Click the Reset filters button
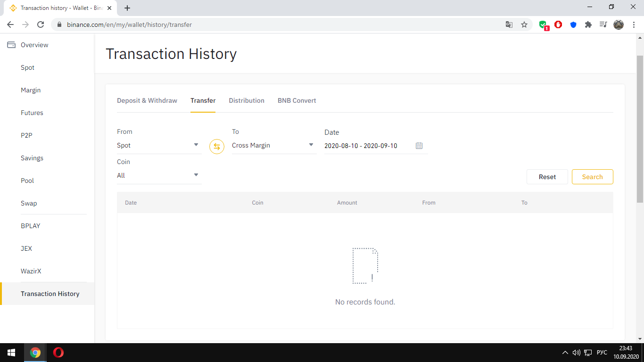The height and width of the screenshot is (362, 644). click(x=547, y=177)
